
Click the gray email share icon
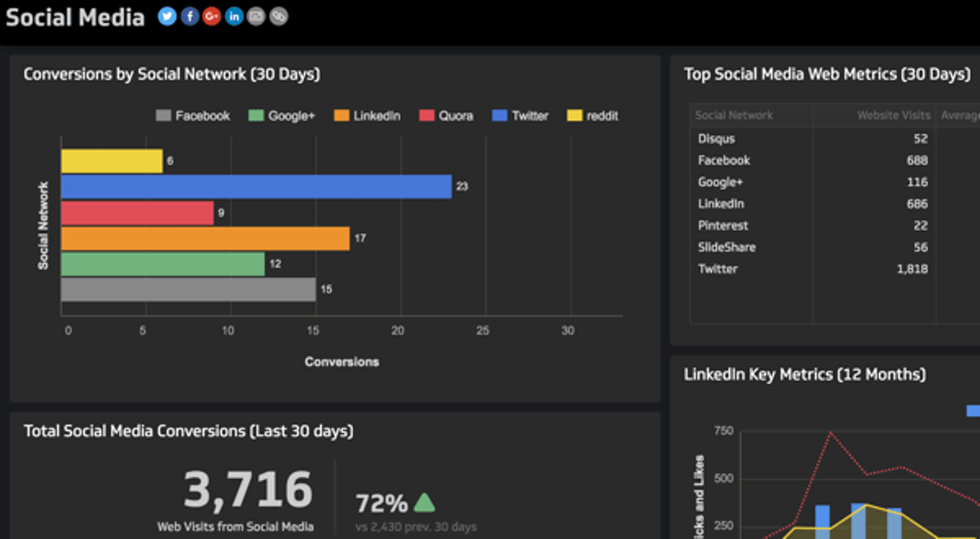[x=256, y=16]
